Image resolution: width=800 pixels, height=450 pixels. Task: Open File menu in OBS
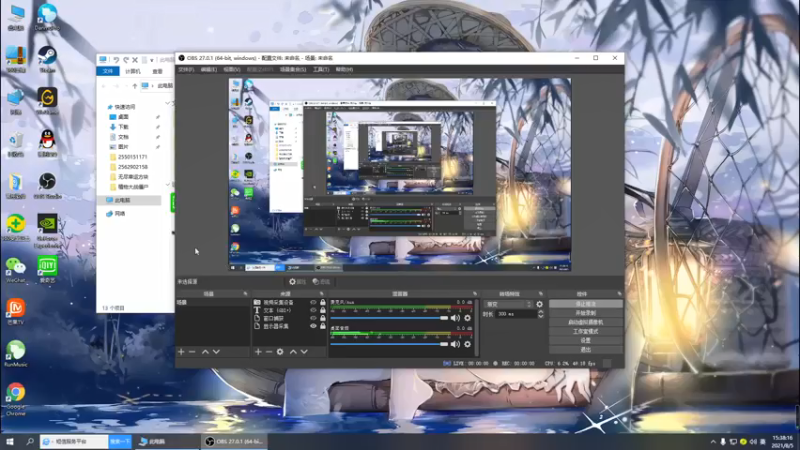pyautogui.click(x=186, y=69)
